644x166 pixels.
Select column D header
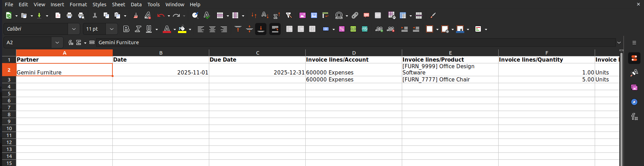point(354,53)
